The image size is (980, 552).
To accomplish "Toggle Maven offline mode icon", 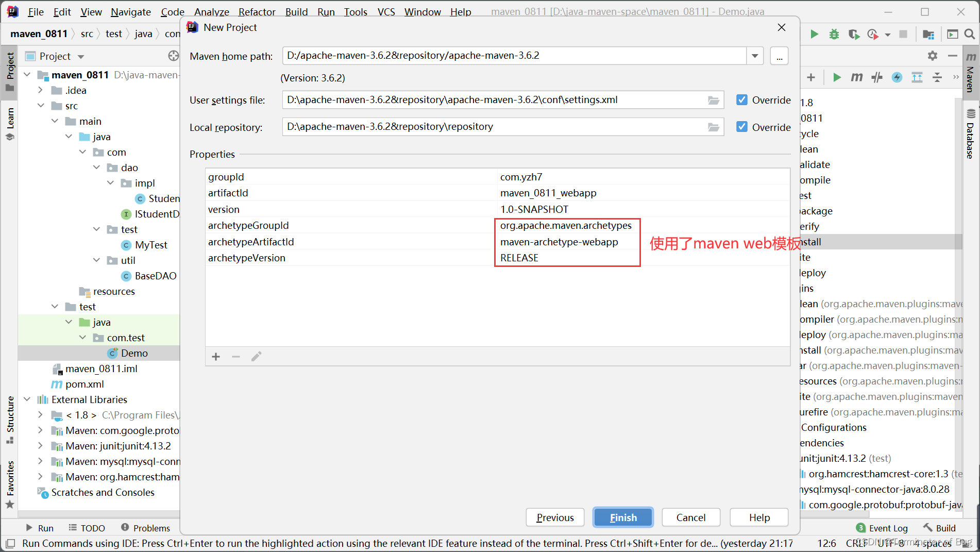I will [877, 77].
